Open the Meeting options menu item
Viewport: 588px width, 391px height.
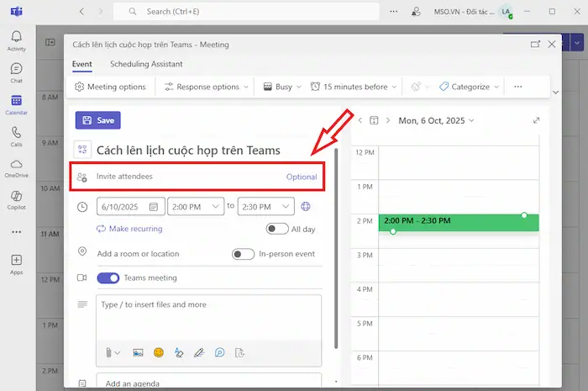pos(110,87)
